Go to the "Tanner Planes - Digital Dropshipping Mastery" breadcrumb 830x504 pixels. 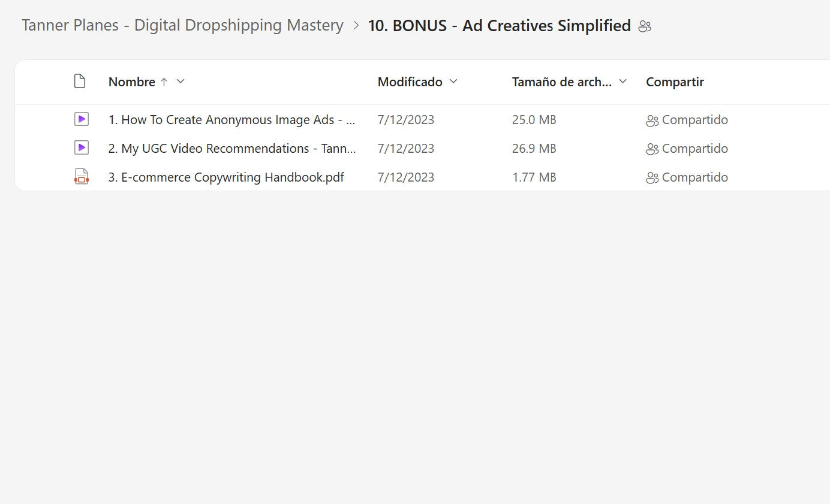click(x=182, y=26)
